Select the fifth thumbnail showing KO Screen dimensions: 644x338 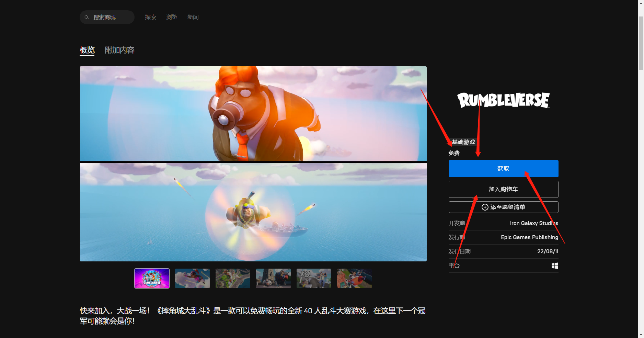pos(314,278)
